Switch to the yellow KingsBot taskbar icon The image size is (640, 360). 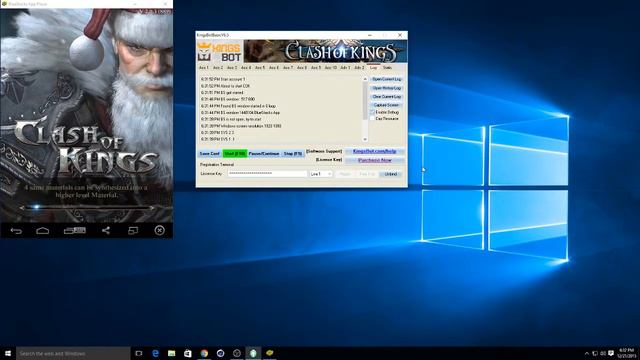coord(269,353)
